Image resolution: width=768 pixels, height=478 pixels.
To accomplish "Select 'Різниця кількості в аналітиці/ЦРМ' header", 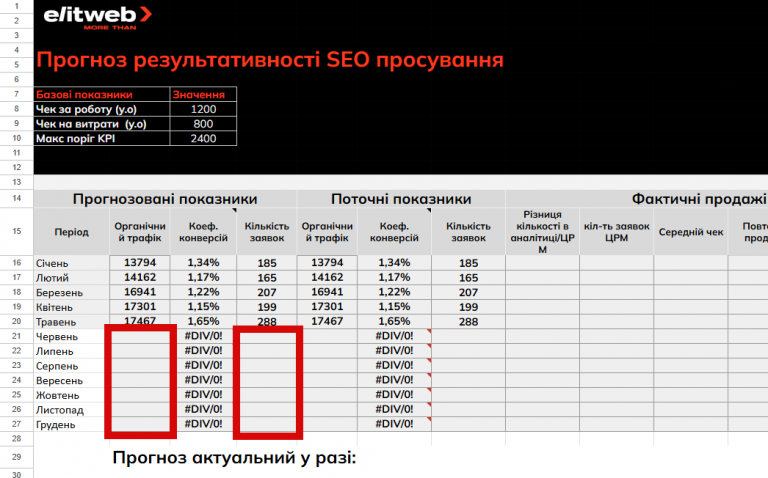I will point(542,232).
